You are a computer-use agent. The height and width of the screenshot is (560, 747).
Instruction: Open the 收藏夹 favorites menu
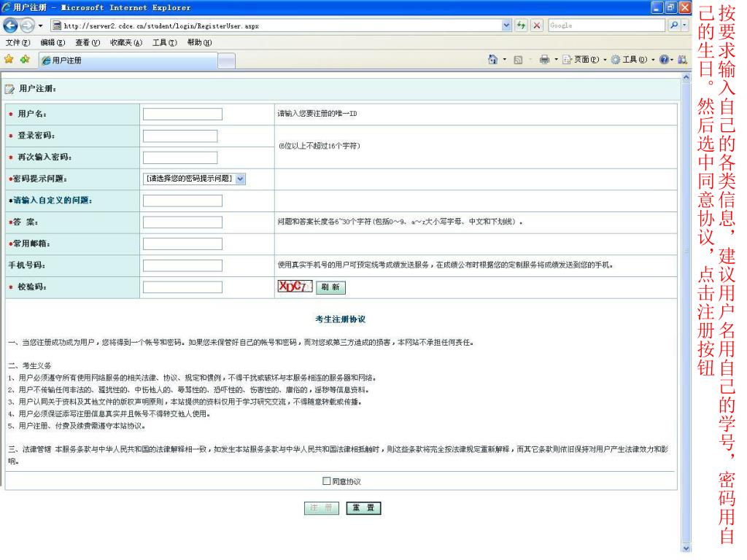tap(125, 42)
